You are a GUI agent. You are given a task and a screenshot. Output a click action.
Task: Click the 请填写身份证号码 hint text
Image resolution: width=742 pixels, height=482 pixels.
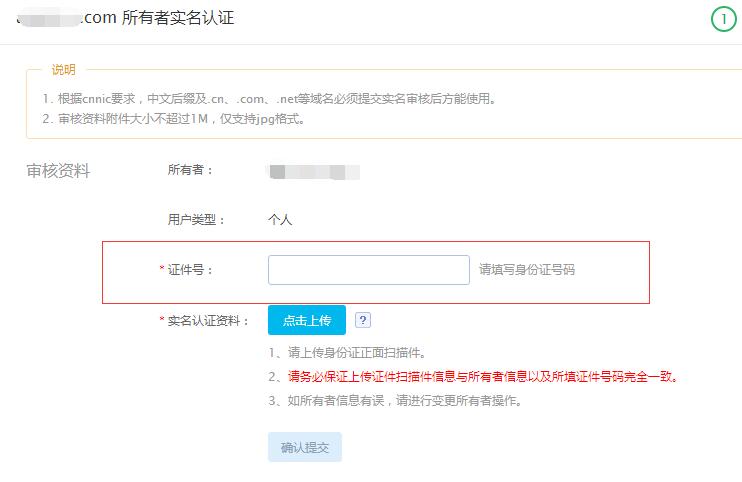click(x=527, y=270)
